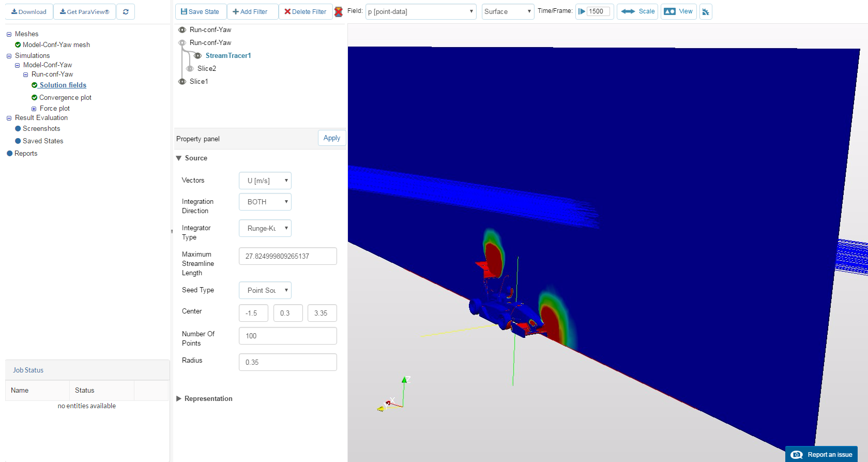
Task: Click the refresh icon button
Action: pos(126,11)
